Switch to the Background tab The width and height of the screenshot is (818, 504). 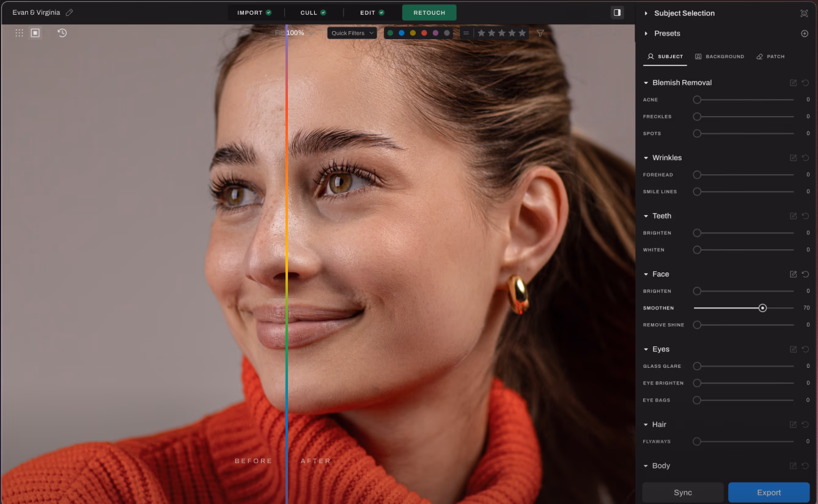tap(720, 56)
